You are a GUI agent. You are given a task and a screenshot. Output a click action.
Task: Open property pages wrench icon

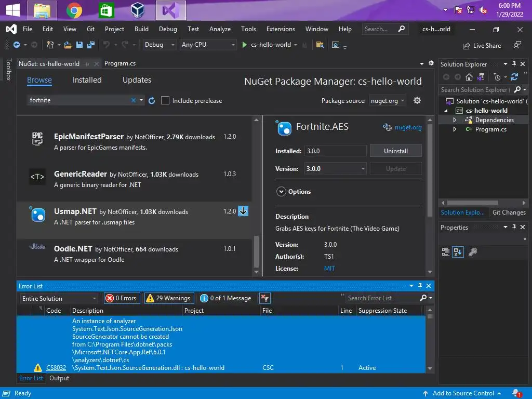coord(473,252)
